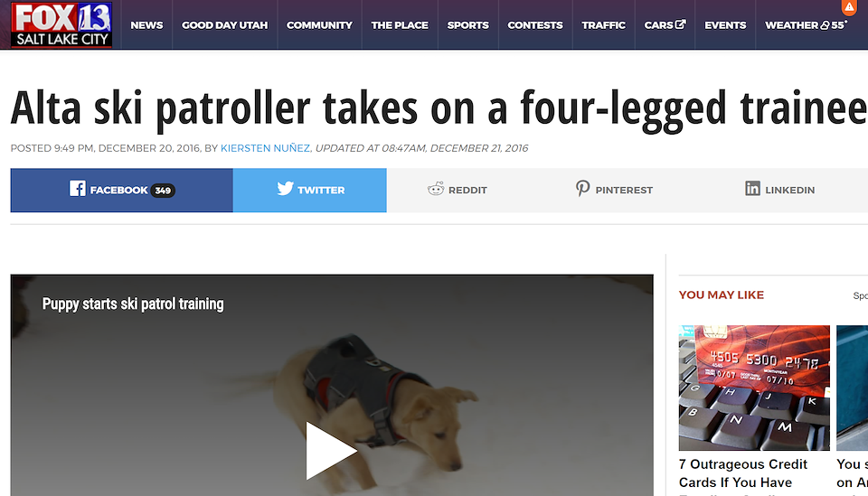Viewport: 868px width, 496px height.
Task: Pin article using Pinterest icon
Action: [x=582, y=189]
